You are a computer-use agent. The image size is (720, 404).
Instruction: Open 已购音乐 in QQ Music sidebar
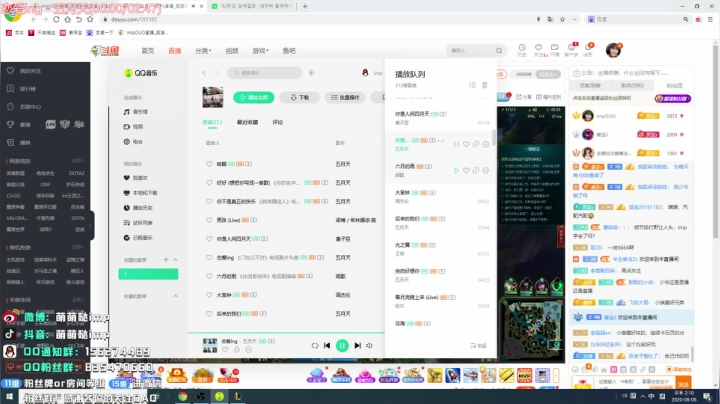pos(138,238)
